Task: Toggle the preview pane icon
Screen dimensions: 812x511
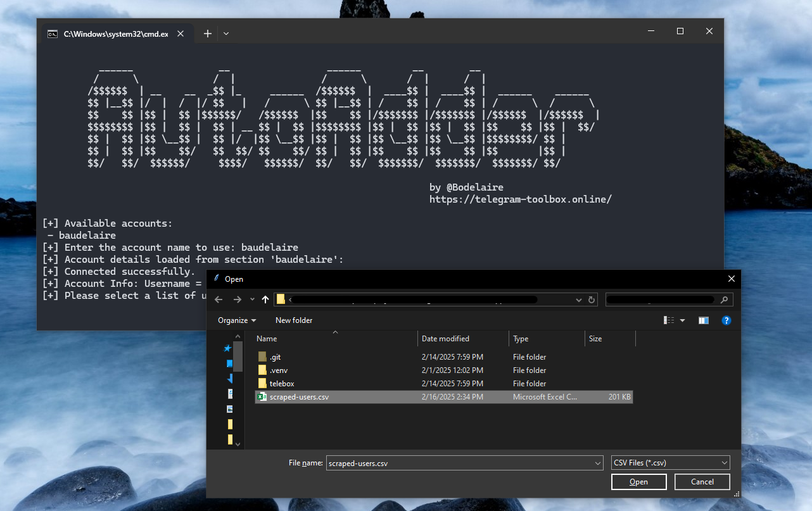Action: tap(703, 320)
